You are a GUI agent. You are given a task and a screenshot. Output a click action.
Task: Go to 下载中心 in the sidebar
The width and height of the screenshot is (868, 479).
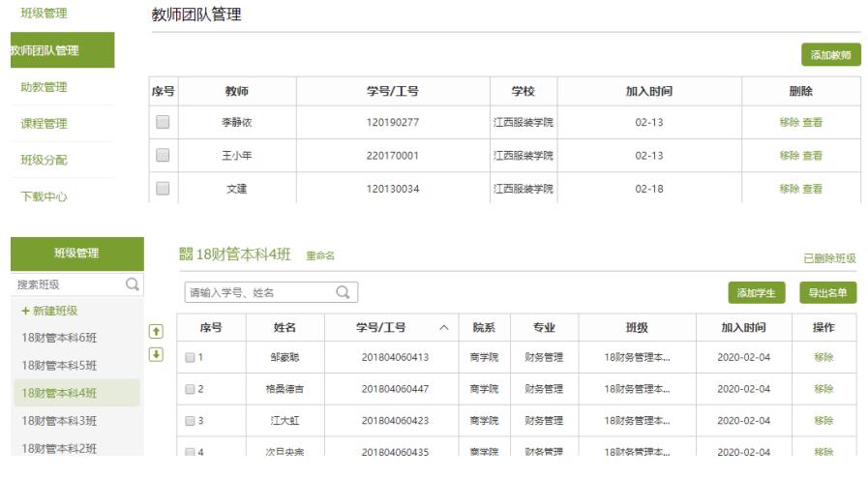[x=45, y=197]
